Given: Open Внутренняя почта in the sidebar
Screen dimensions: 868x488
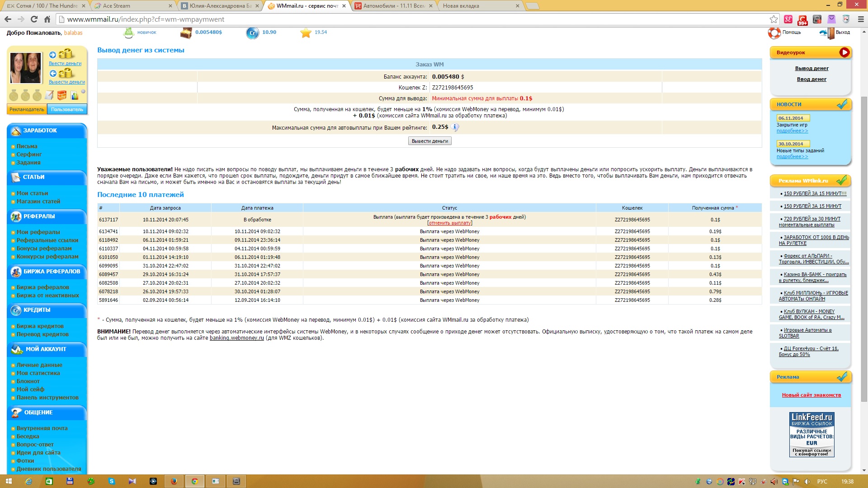Looking at the screenshot, I should coord(42,428).
